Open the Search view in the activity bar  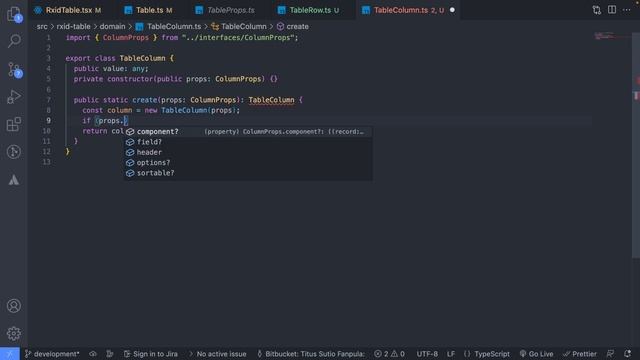click(14, 41)
